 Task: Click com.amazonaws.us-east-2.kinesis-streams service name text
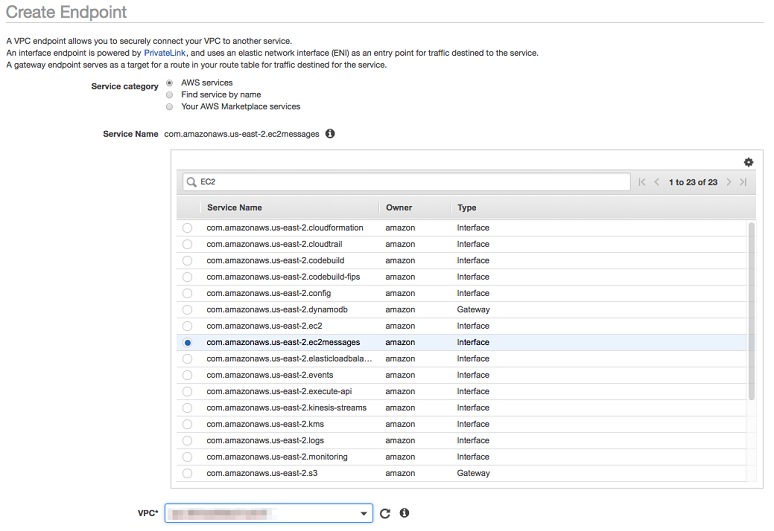[x=287, y=408]
